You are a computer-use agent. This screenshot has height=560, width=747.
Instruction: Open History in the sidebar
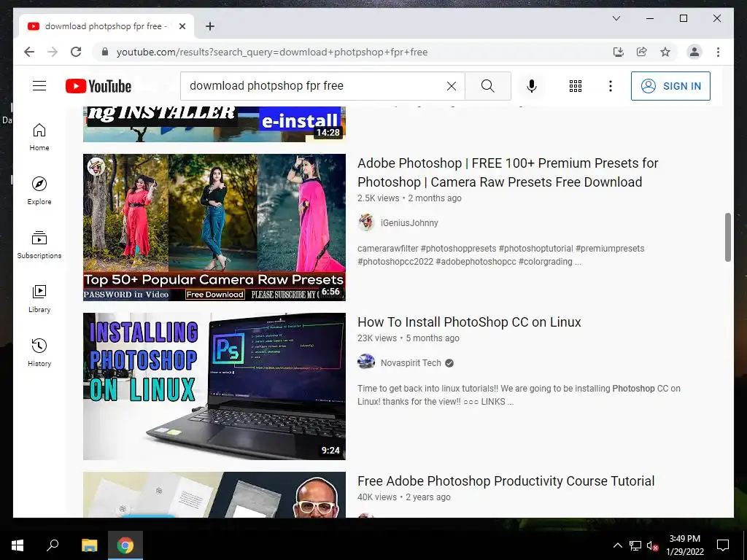click(39, 352)
